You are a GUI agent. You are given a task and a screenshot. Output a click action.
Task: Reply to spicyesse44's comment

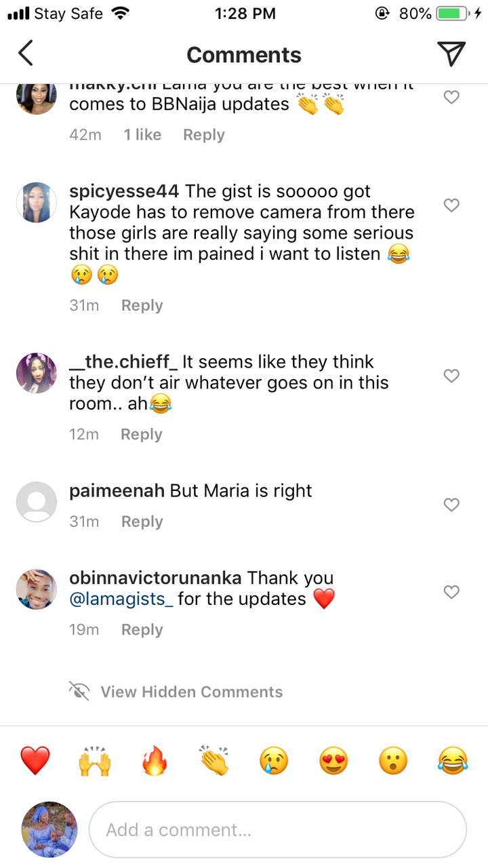(x=142, y=306)
